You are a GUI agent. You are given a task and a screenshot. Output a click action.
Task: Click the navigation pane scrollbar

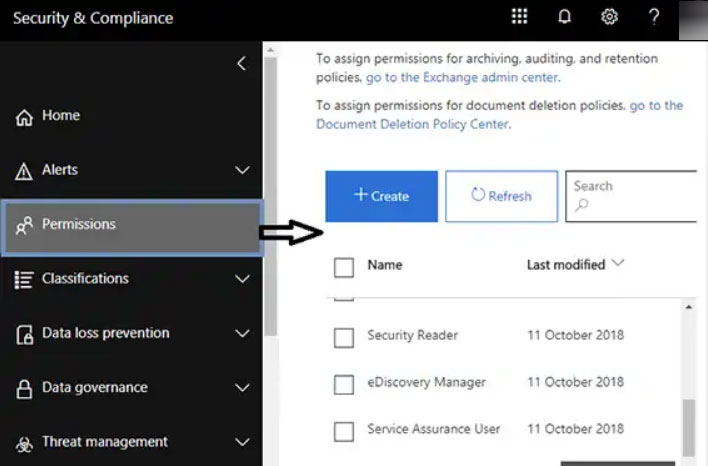pyautogui.click(x=270, y=197)
